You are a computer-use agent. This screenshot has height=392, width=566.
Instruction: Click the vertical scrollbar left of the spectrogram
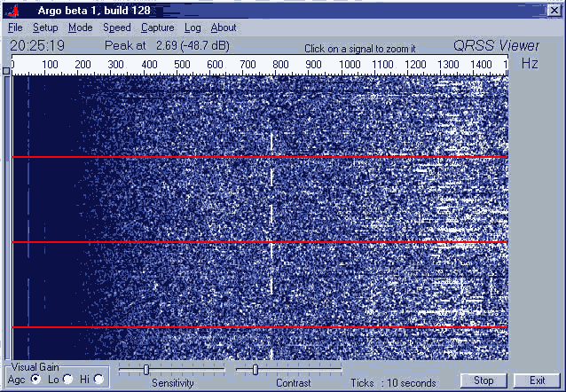coord(7,216)
